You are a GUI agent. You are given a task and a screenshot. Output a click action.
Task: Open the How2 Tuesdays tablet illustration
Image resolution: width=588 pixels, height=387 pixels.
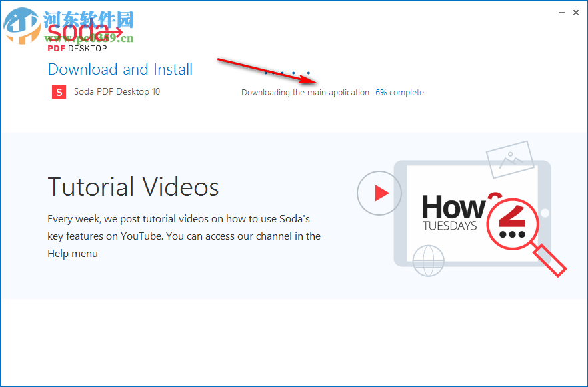[x=472, y=214]
